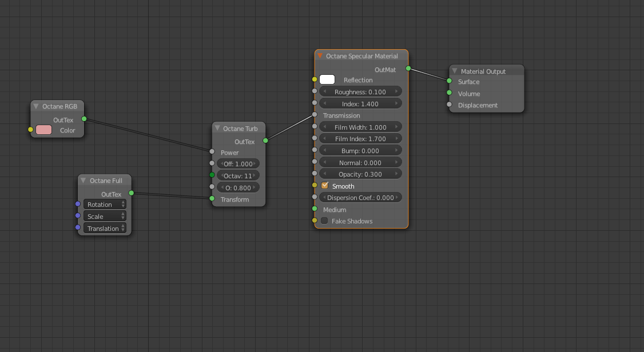Click the Film Width input socket
The image size is (644, 352).
tap(315, 126)
